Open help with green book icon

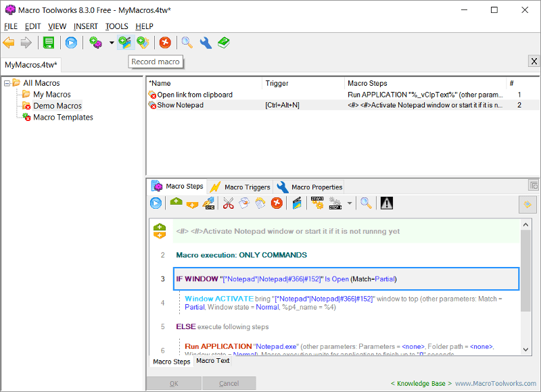click(x=224, y=43)
